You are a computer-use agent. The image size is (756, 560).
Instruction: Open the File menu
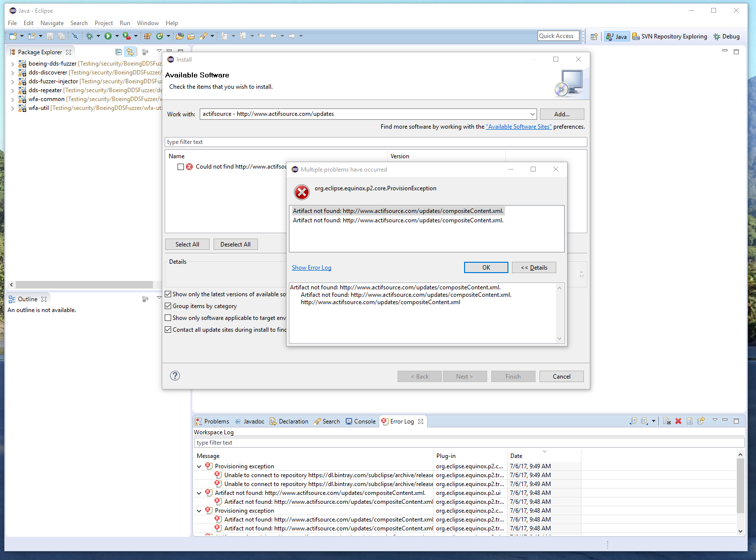[12, 23]
